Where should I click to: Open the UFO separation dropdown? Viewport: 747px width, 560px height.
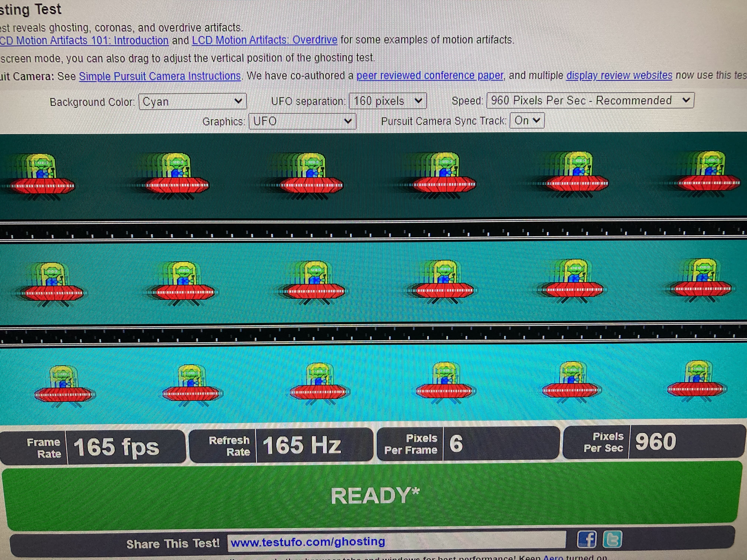(x=388, y=101)
